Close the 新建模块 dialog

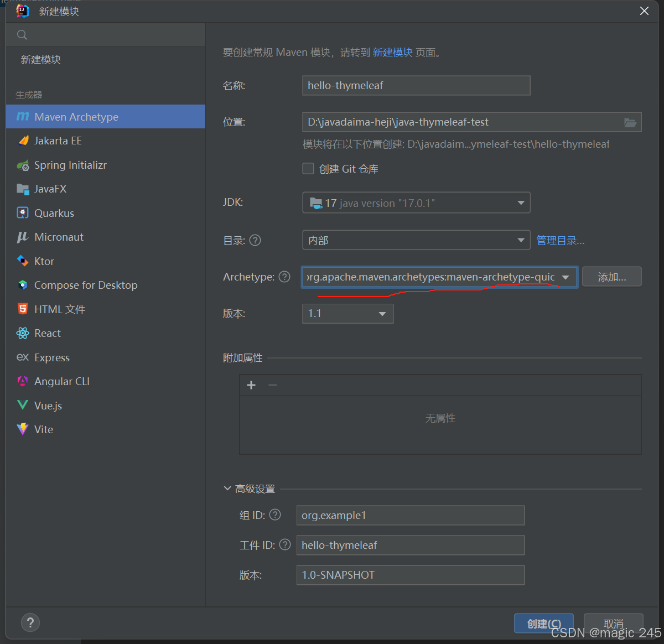(x=644, y=11)
